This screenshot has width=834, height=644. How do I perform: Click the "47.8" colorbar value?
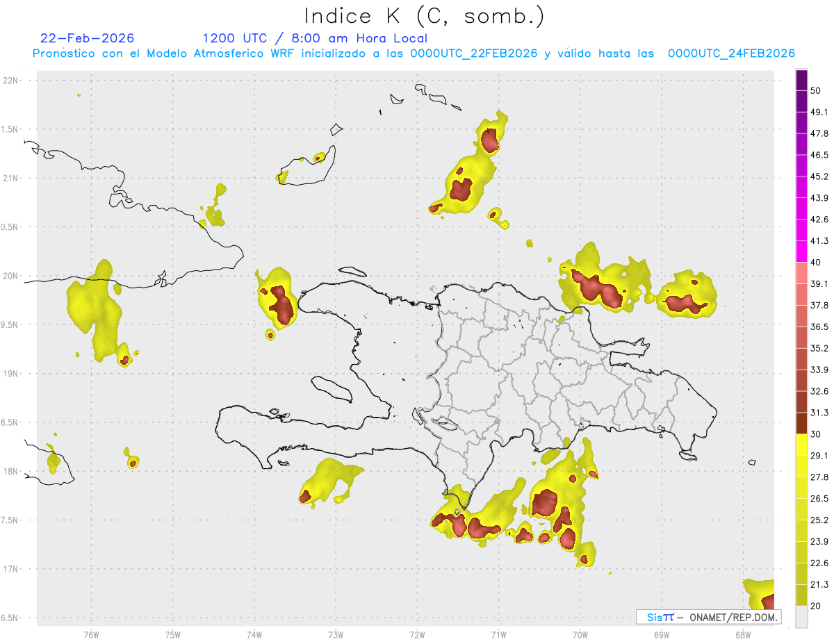click(819, 133)
